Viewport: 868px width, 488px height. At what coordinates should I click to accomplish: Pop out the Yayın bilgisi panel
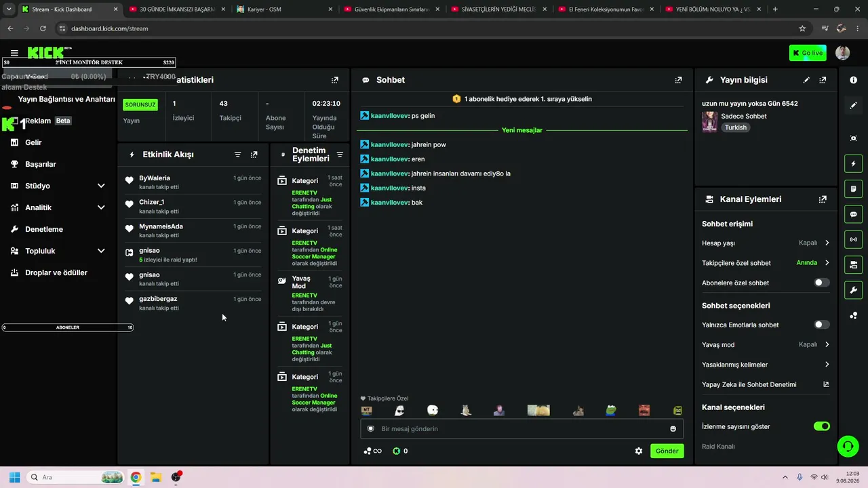823,80
